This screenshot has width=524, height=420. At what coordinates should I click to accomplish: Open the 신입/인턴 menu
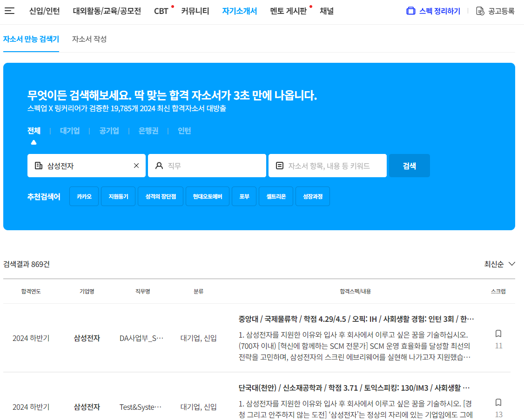(45, 11)
